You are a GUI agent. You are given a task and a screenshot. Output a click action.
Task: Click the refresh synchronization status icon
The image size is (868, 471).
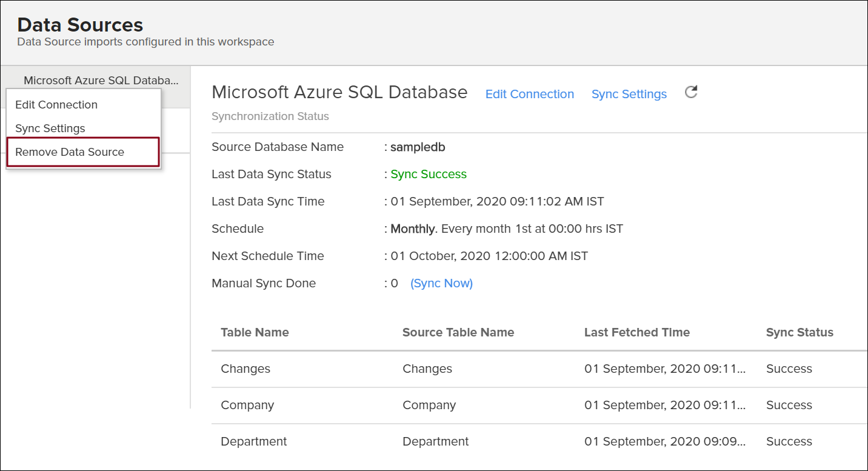tap(690, 92)
